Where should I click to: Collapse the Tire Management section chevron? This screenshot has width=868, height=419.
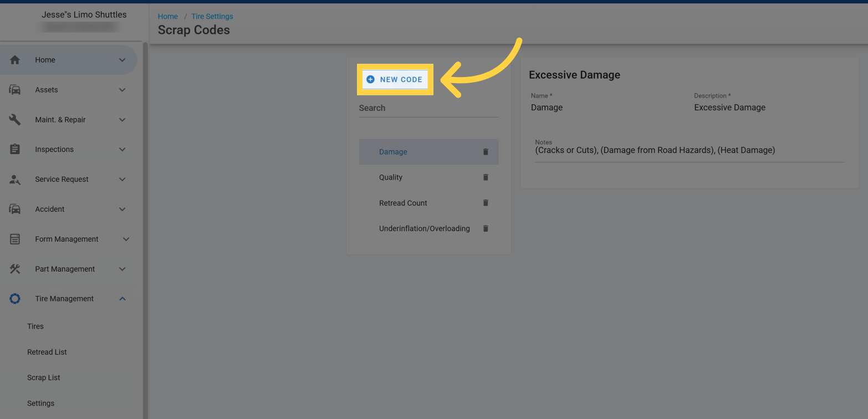point(122,299)
